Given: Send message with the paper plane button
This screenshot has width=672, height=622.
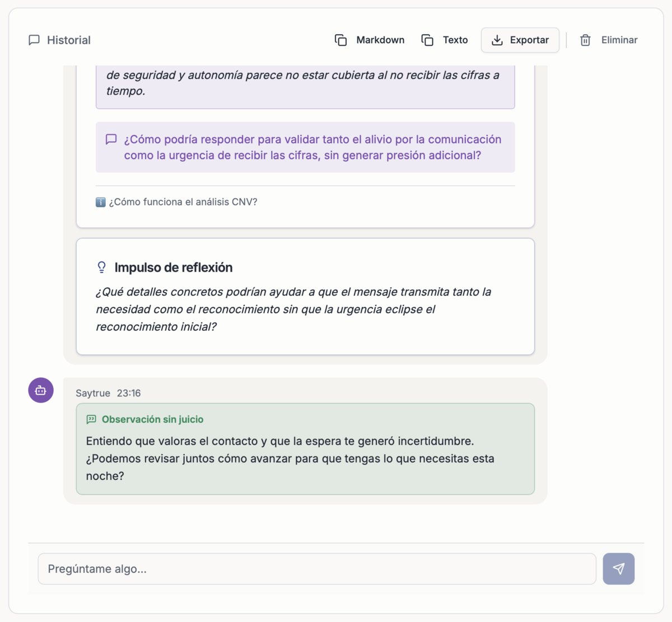Looking at the screenshot, I should (x=618, y=569).
